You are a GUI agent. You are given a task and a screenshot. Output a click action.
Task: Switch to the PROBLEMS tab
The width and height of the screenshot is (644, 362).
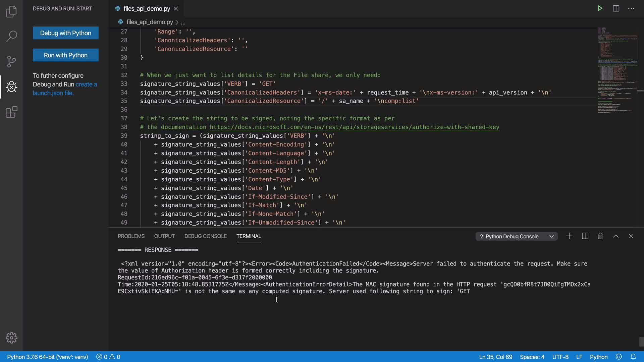[x=131, y=236]
